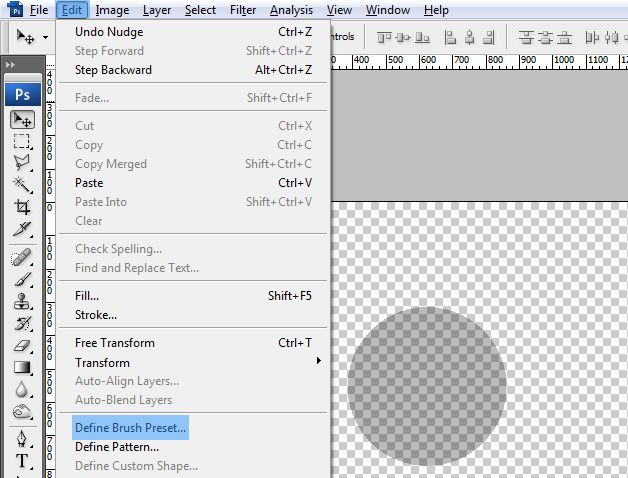The image size is (628, 478).
Task: Select the Type tool
Action: (22, 461)
